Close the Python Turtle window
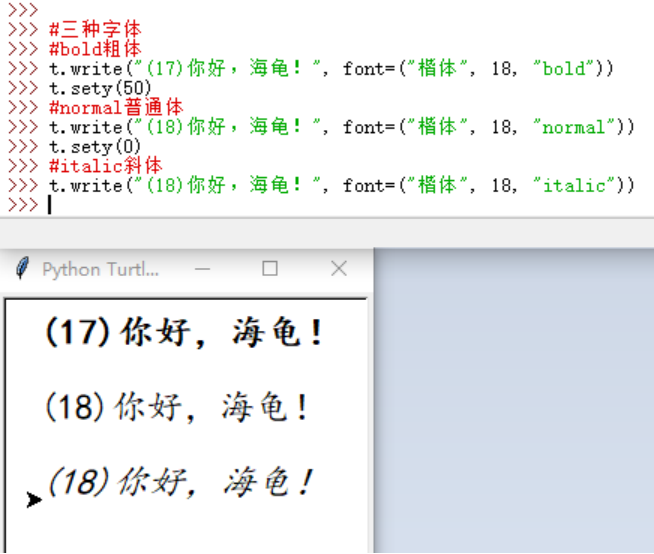654x554 pixels. click(x=339, y=268)
